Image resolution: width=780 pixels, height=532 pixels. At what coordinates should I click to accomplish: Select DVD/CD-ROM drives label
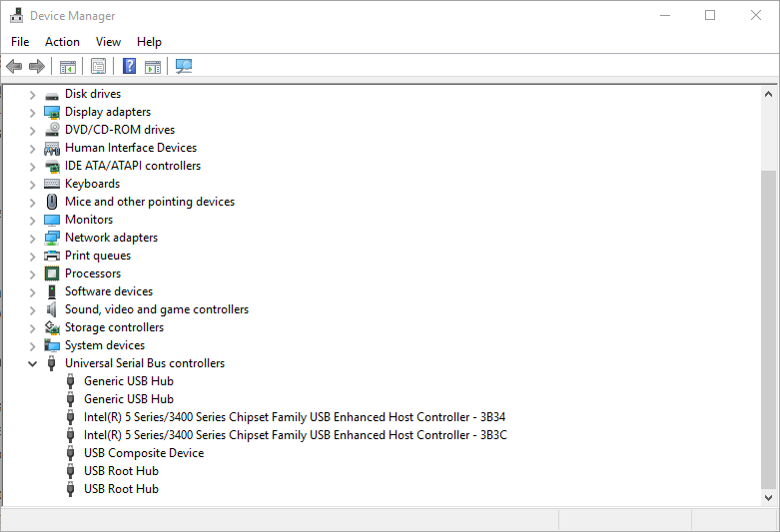[120, 130]
